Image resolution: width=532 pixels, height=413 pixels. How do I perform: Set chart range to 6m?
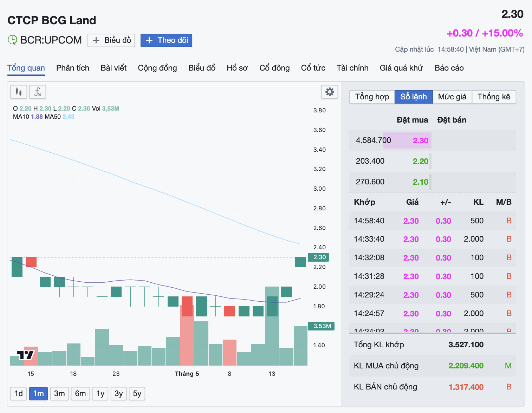(80, 394)
